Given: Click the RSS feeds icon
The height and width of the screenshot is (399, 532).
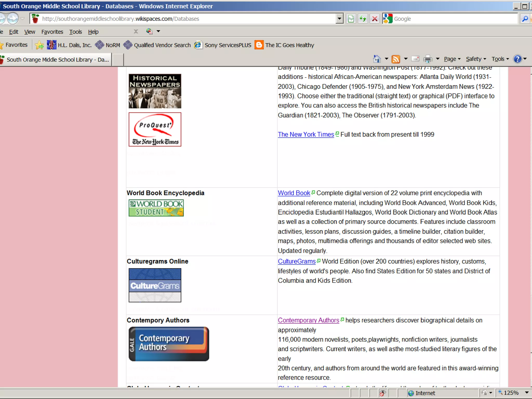Looking at the screenshot, I should 396,59.
